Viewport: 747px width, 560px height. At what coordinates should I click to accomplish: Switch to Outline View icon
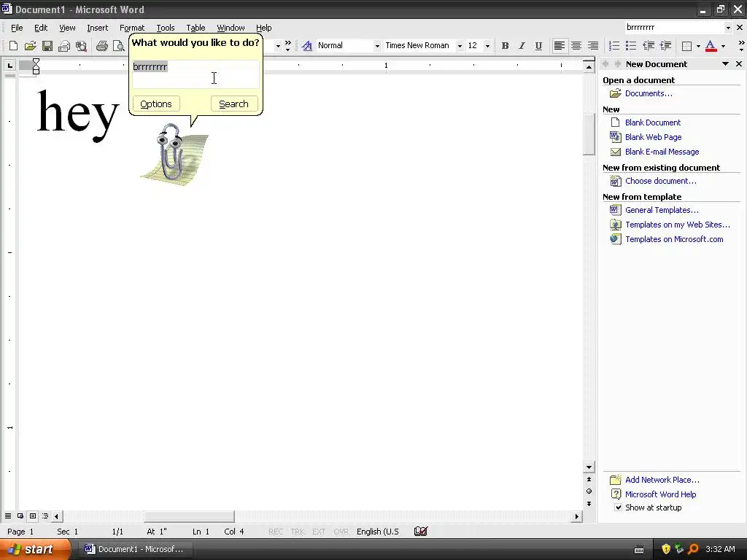click(x=45, y=516)
